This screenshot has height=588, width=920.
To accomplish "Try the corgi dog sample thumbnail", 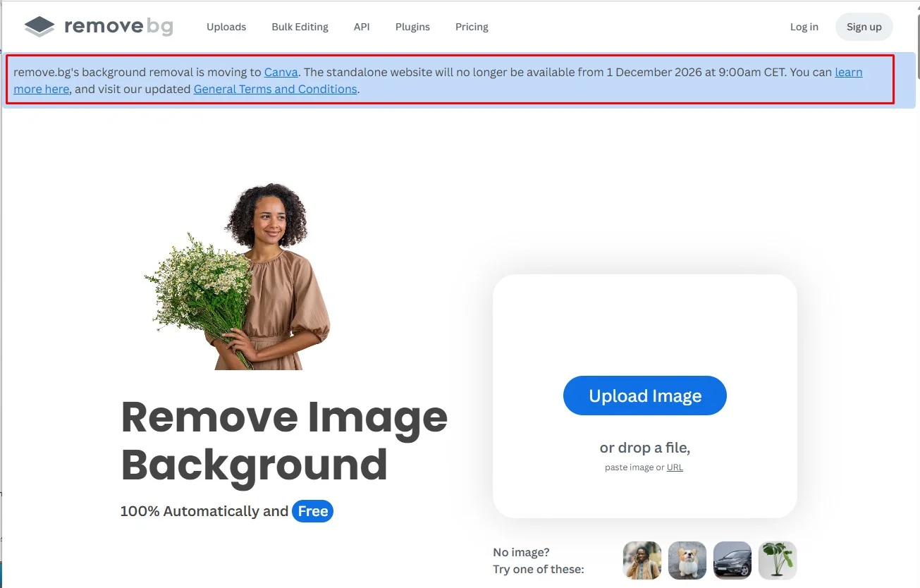I will pyautogui.click(x=687, y=561).
